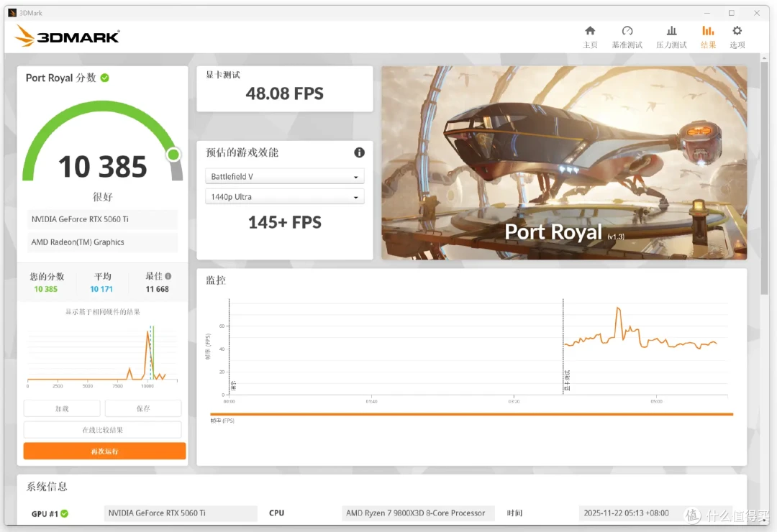This screenshot has height=532, width=777.
Task: Click Compare Result Online (在线比较结果) button
Action: coord(103,430)
